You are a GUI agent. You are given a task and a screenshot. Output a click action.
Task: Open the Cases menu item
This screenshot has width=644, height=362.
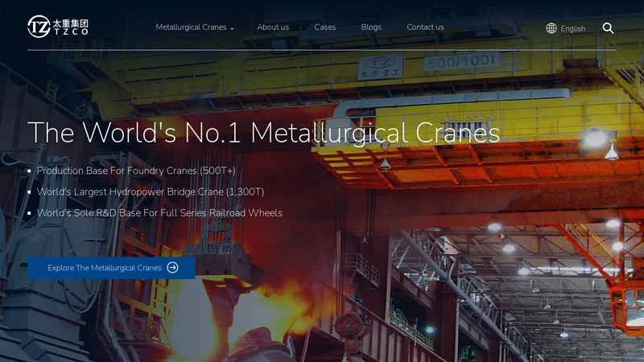325,27
